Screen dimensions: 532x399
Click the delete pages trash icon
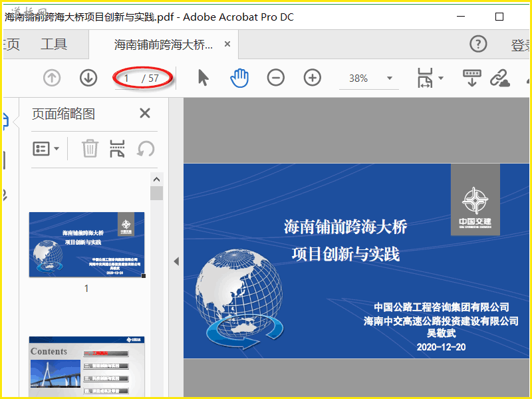[x=90, y=148]
